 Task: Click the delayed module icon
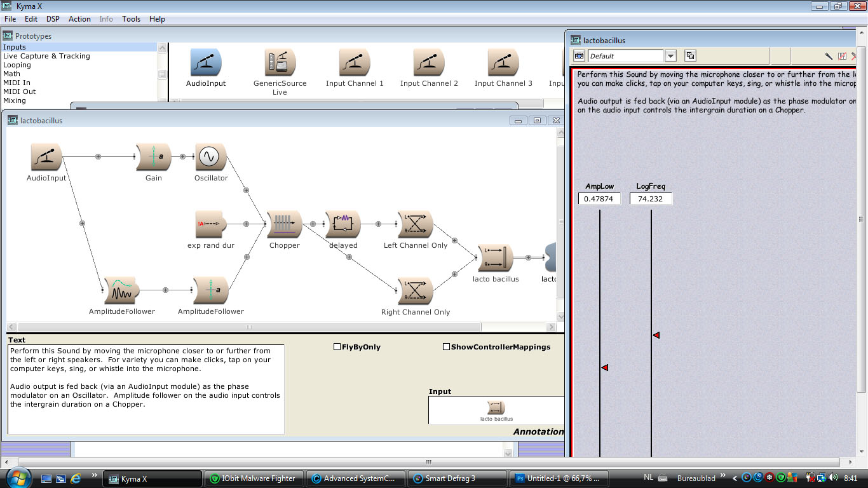point(342,224)
